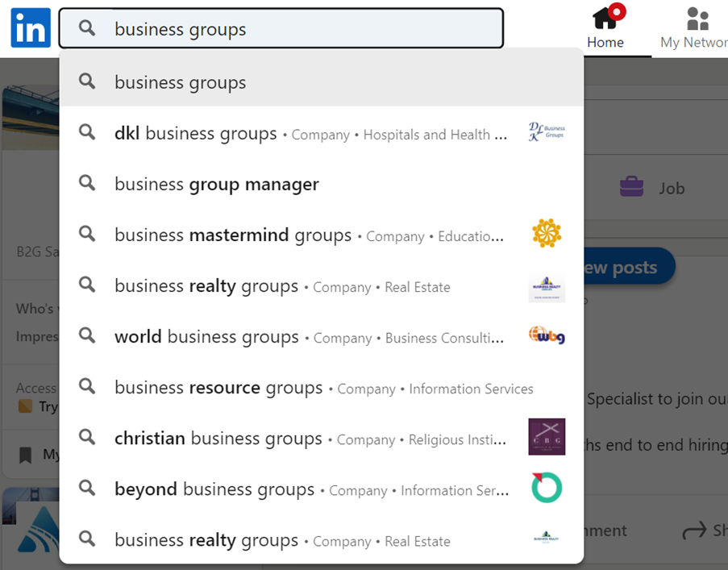Click the magnifier icon inside the search box

pyautogui.click(x=87, y=28)
